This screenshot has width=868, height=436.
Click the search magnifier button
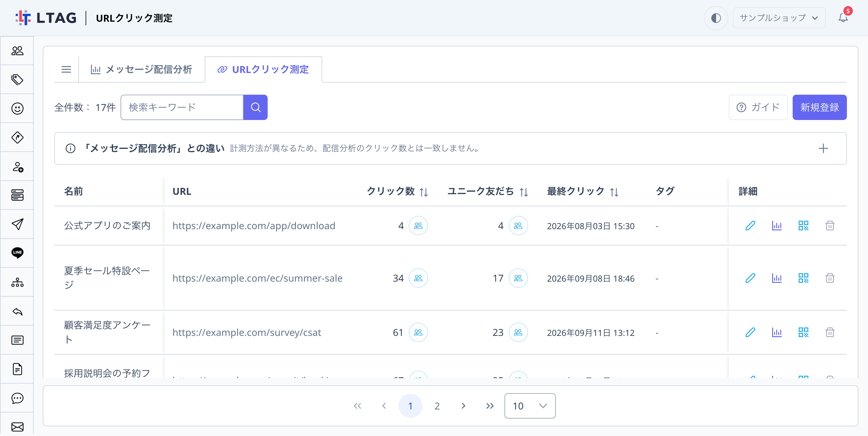pyautogui.click(x=255, y=107)
